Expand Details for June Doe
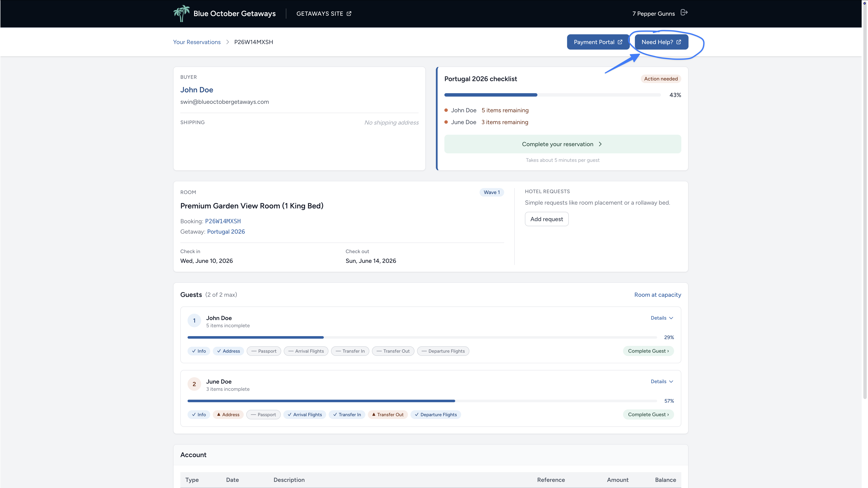 coord(662,382)
